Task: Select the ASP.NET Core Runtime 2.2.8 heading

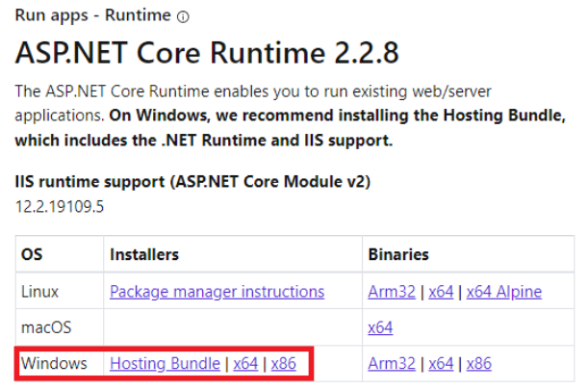Action: pos(207,52)
